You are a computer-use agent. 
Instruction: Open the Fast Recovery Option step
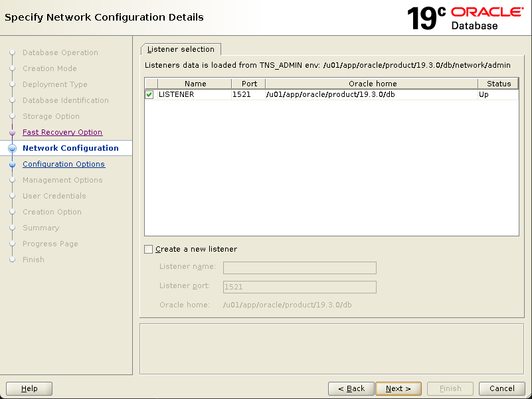click(62, 132)
